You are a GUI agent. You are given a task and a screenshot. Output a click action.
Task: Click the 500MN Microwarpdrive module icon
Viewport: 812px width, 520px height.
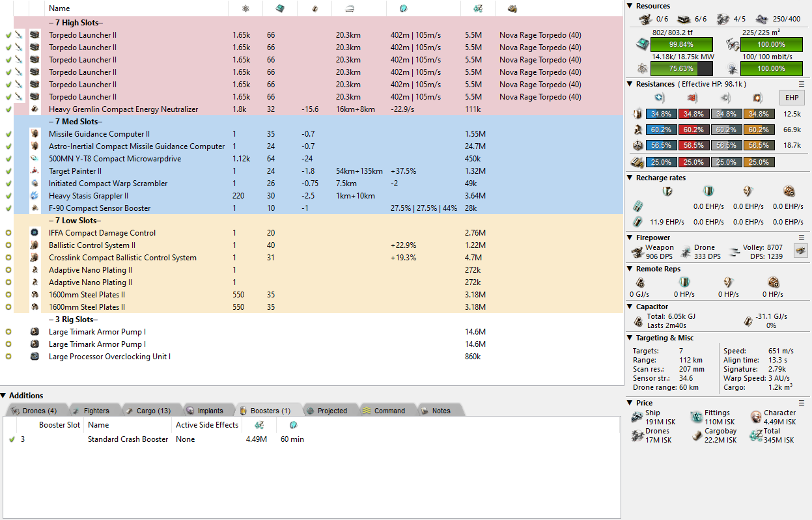(35, 159)
